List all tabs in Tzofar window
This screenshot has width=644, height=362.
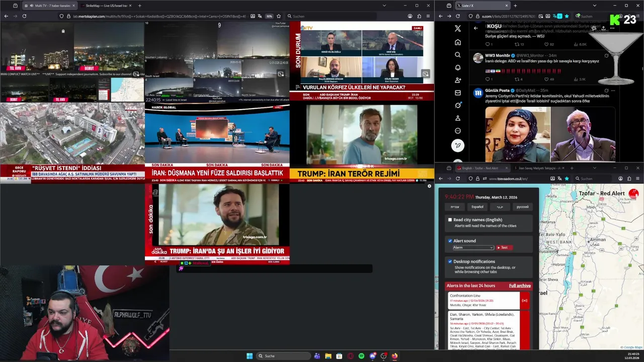click(594, 168)
